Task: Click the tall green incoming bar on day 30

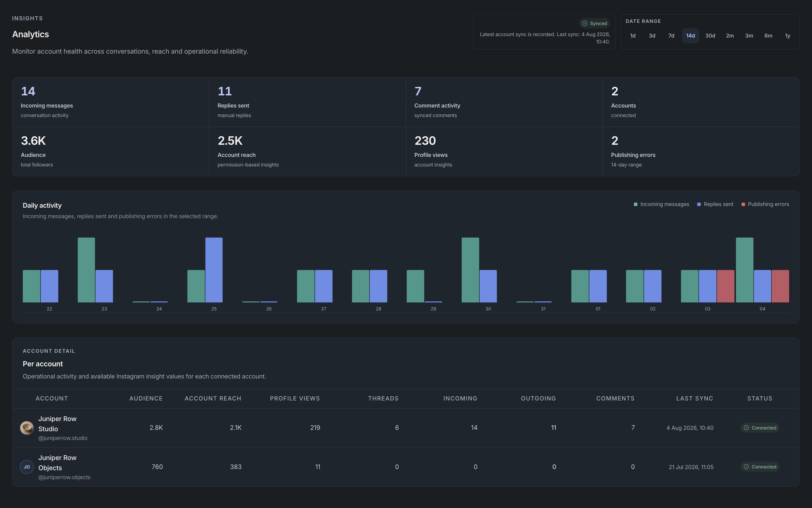Action: click(470, 270)
